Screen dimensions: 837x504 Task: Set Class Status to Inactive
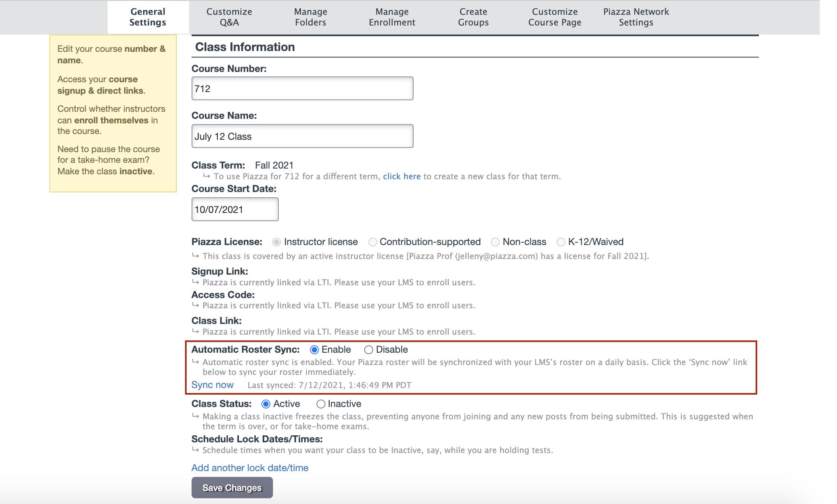pyautogui.click(x=321, y=404)
